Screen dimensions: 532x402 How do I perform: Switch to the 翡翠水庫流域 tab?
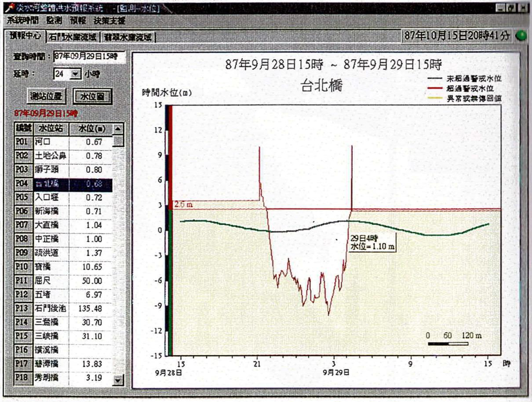(x=128, y=37)
